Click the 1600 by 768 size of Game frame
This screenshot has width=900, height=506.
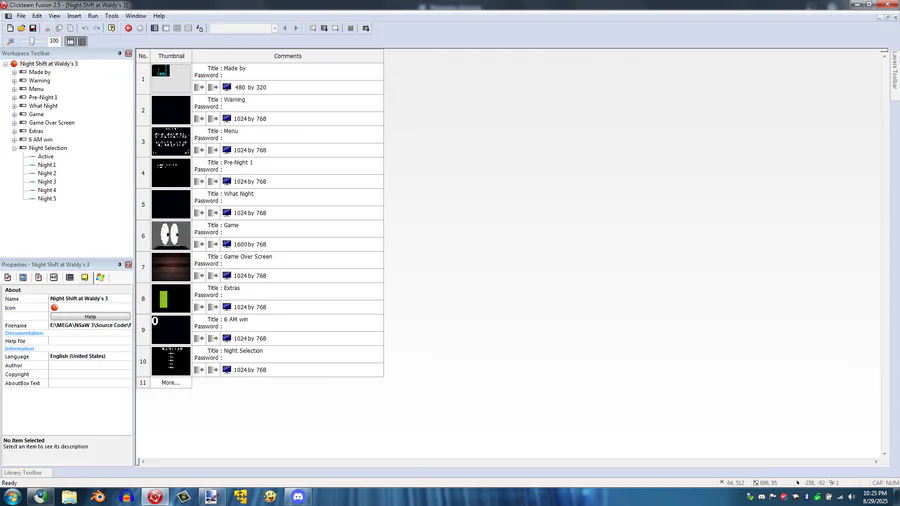pos(250,244)
